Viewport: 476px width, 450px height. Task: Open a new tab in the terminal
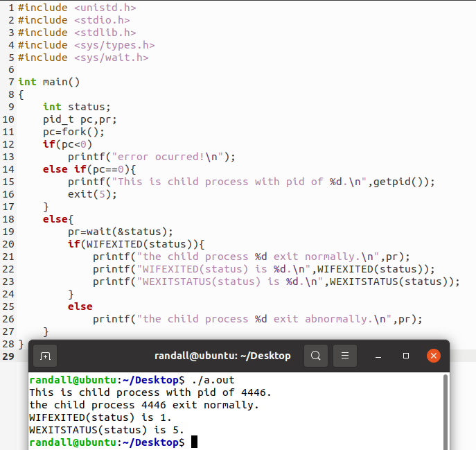coord(45,356)
